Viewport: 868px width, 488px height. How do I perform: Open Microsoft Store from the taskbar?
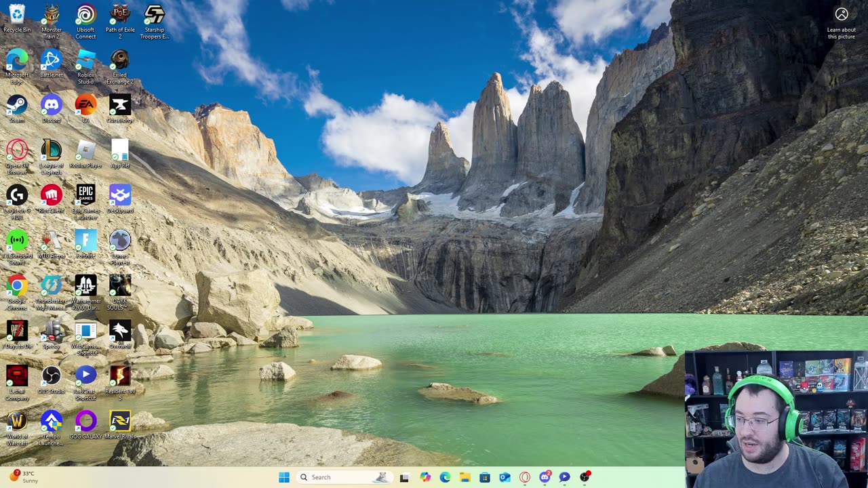click(485, 477)
